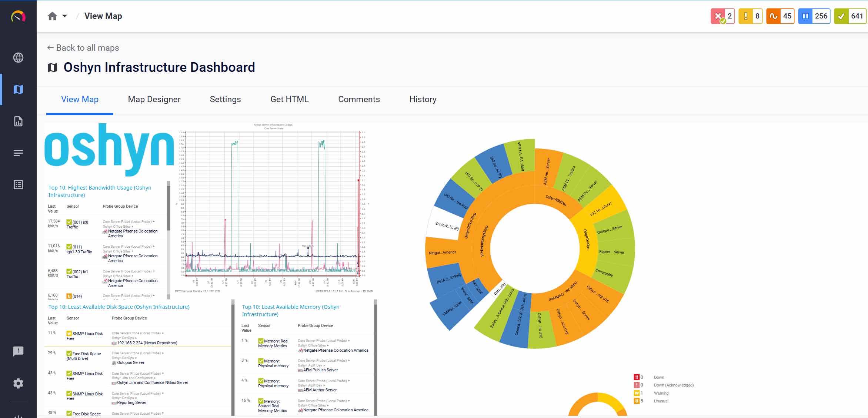Open Top 10: Least Available Disk Space title
Image resolution: width=868 pixels, height=418 pixels.
pos(119,307)
